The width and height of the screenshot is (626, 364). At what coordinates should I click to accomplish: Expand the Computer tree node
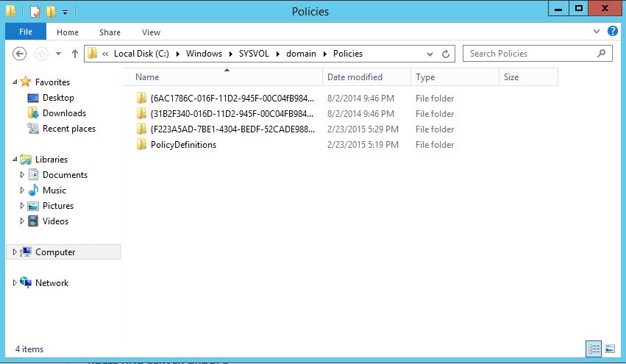pos(15,251)
